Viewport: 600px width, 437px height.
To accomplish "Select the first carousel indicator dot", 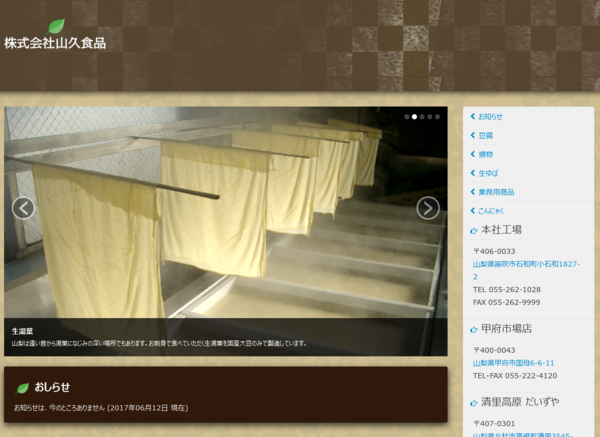I will point(406,117).
